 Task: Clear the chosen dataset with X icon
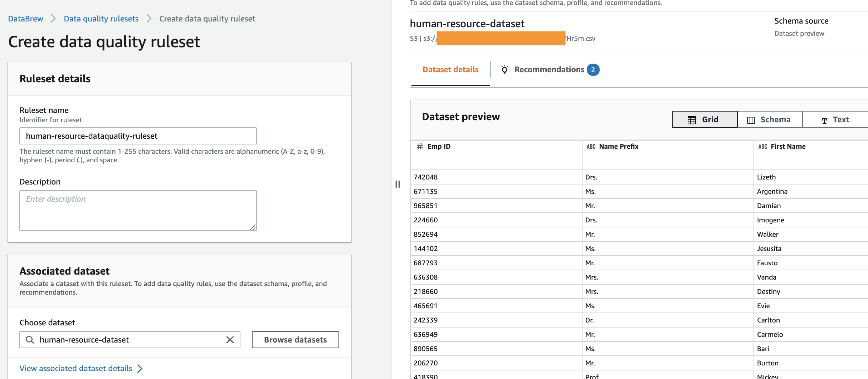click(x=230, y=340)
